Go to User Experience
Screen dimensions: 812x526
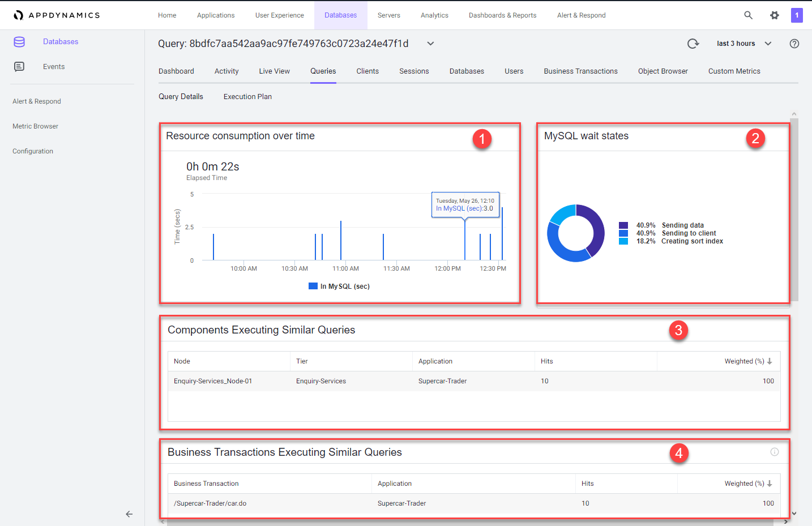pos(280,15)
